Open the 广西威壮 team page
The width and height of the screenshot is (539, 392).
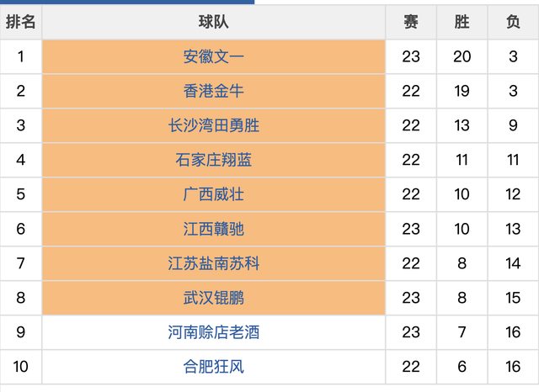pos(214,194)
